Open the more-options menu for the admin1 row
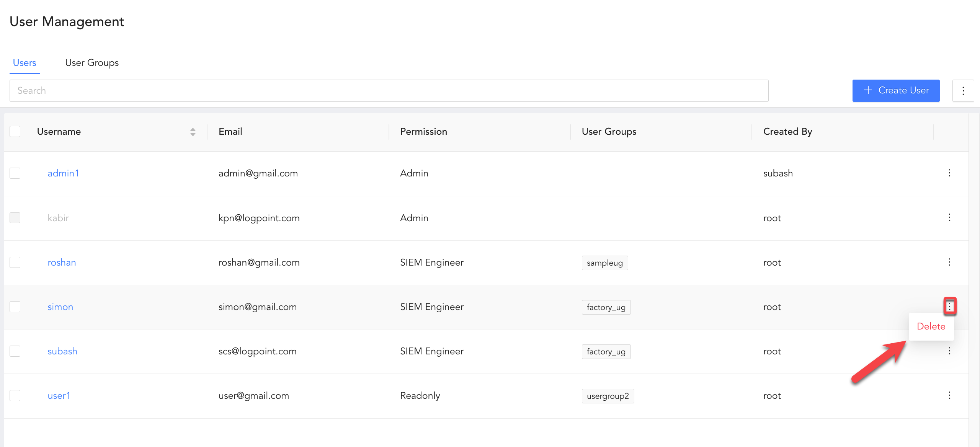This screenshot has height=447, width=980. [949, 173]
